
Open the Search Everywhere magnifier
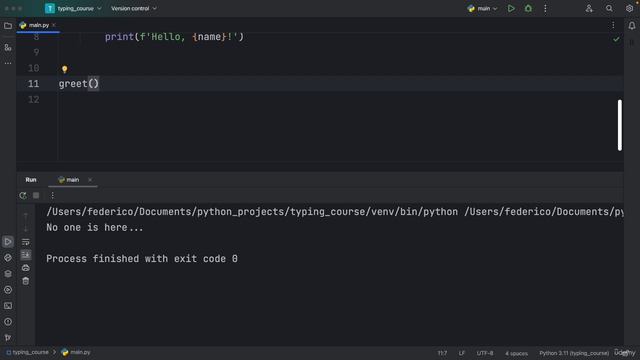(609, 9)
